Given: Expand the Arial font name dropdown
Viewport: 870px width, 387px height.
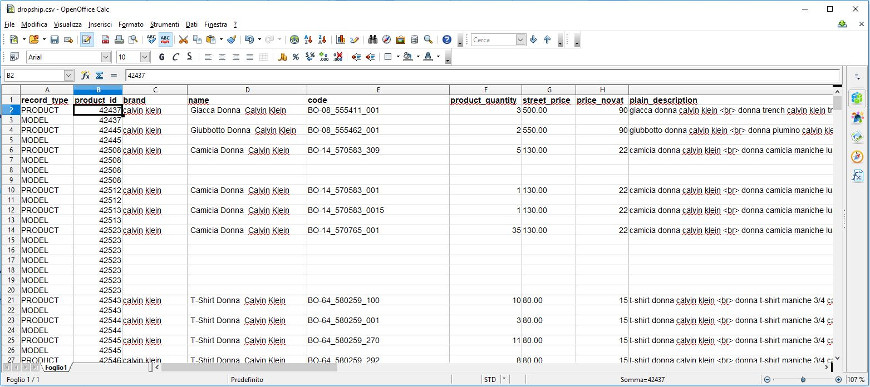Looking at the screenshot, I should [x=105, y=57].
